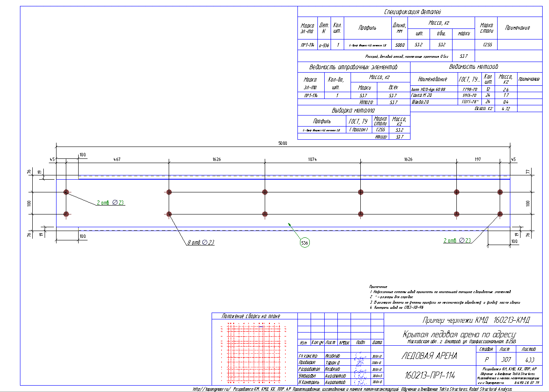Click sheet number 307 cell

click(504, 359)
